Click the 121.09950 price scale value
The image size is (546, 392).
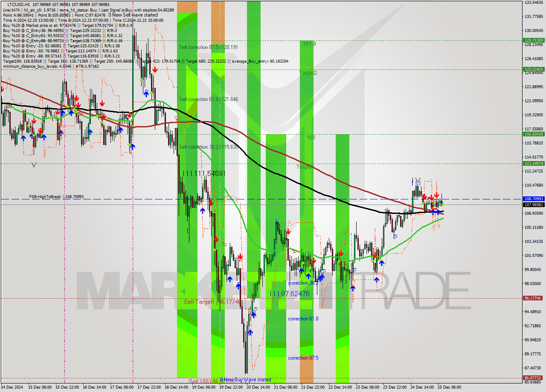coord(534,101)
